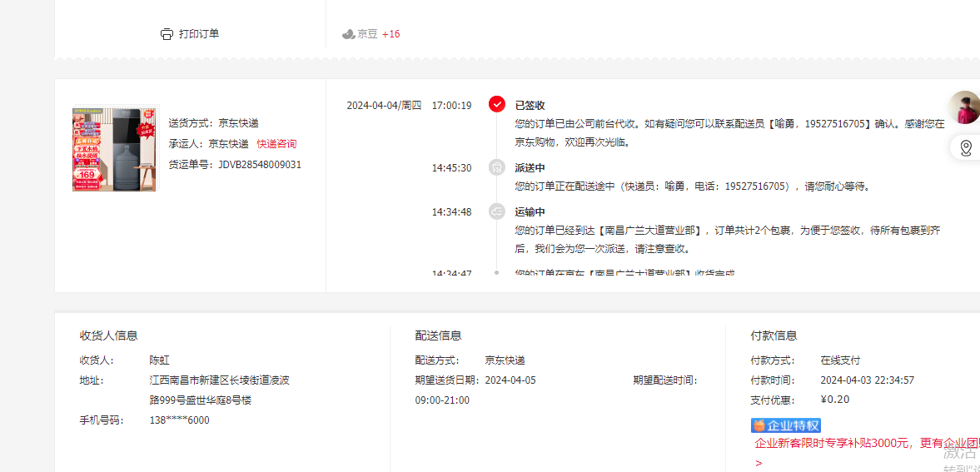This screenshot has height=472, width=980.
Task: Click the 配送方式 value 京东快递
Action: [x=505, y=360]
